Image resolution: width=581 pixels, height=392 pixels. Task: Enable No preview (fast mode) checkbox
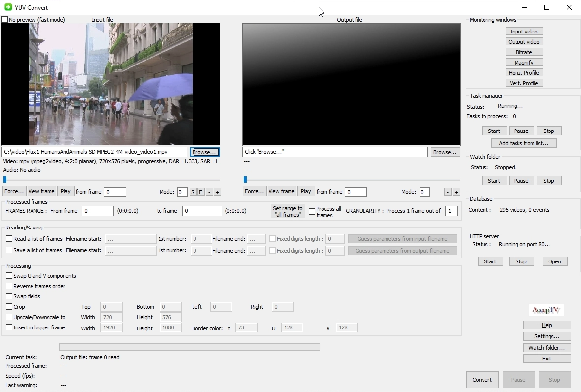(5, 20)
